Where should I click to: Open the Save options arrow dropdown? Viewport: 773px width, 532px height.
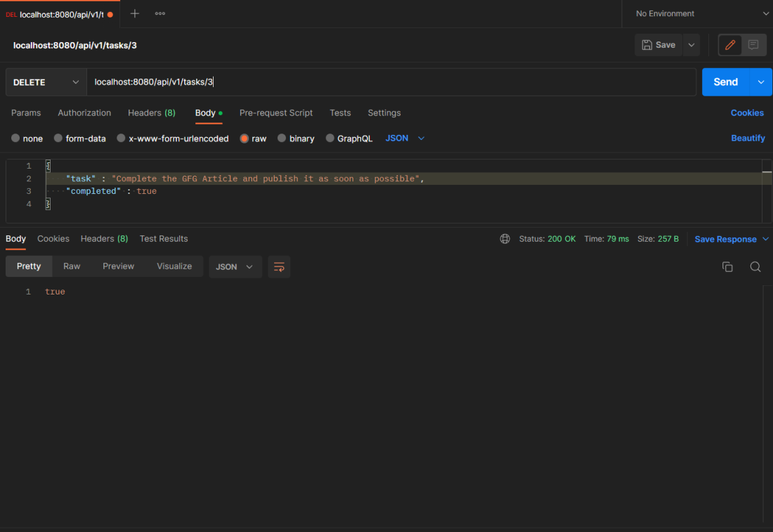point(691,45)
